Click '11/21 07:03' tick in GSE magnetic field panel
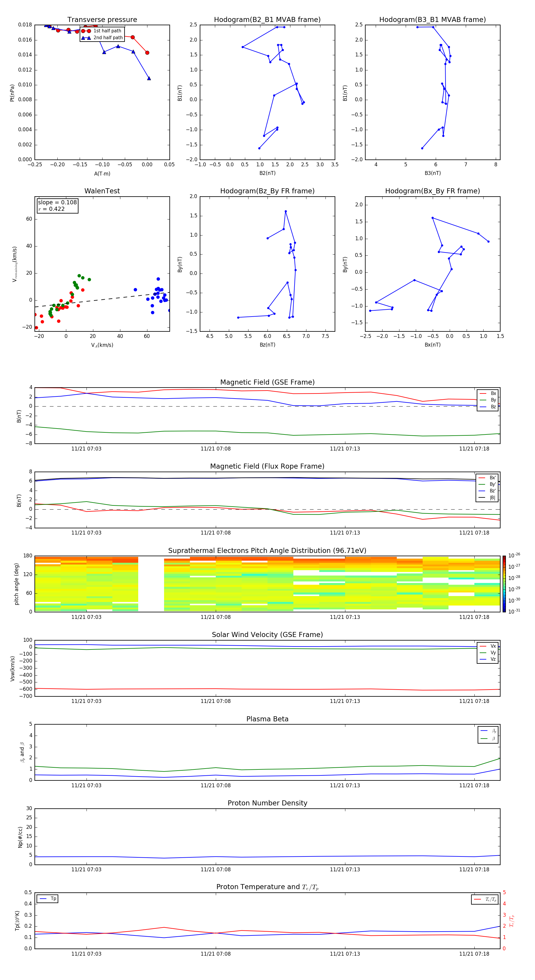 86,449
